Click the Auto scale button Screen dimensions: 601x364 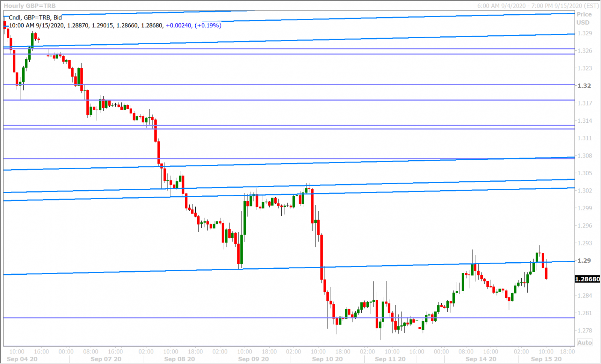click(584, 343)
